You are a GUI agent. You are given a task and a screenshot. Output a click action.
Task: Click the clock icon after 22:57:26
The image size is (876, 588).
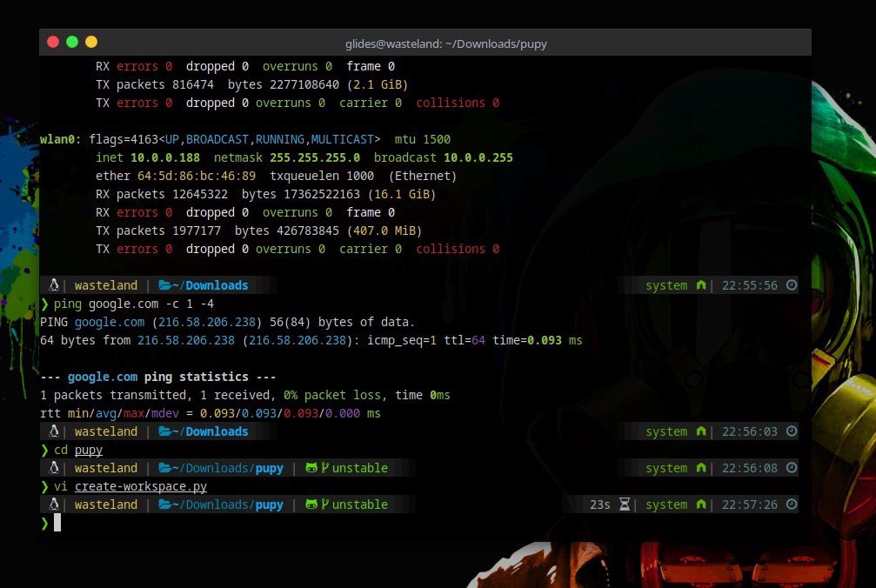point(791,504)
